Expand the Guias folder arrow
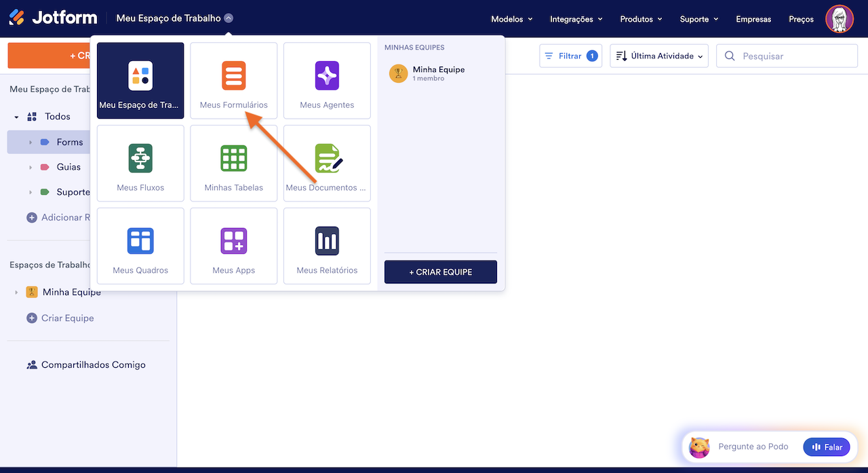Image resolution: width=868 pixels, height=473 pixels. (31, 167)
